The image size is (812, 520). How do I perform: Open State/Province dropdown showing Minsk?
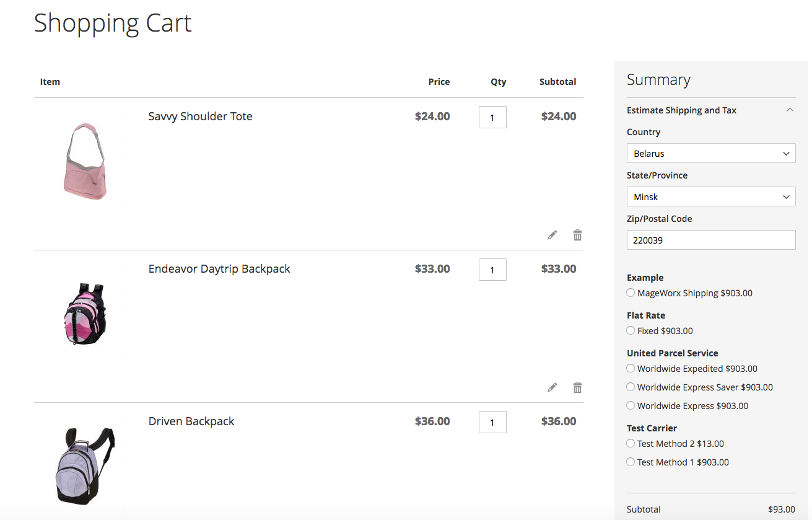pos(710,197)
